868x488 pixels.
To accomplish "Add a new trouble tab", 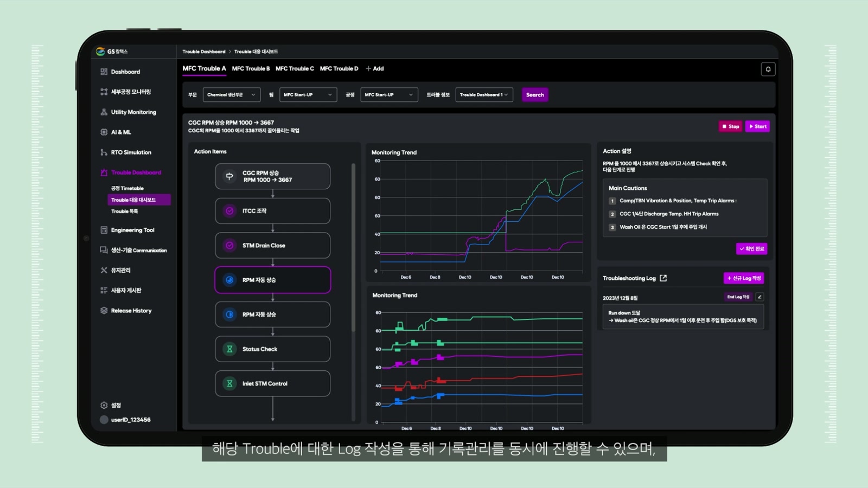I will point(375,69).
